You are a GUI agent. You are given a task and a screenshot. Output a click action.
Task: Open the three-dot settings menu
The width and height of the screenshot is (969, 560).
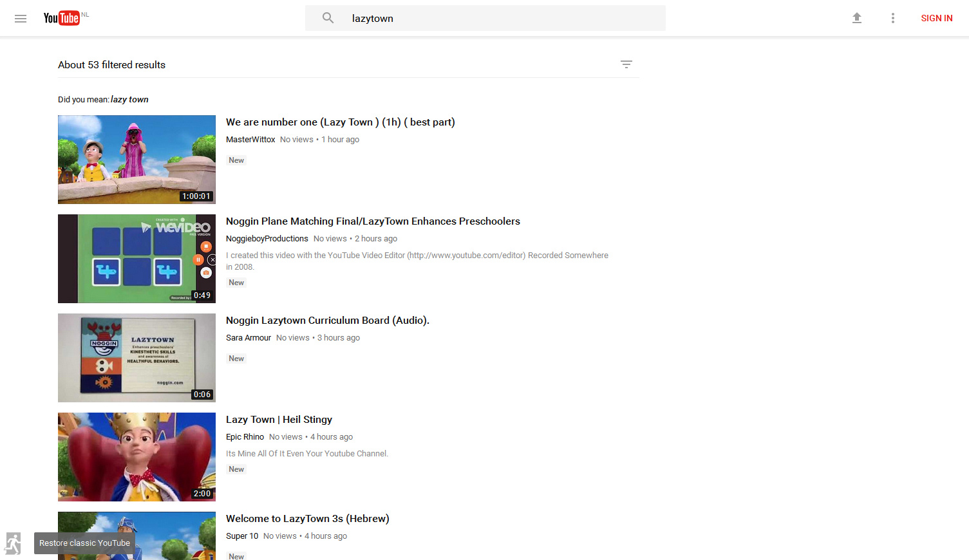[x=892, y=18]
